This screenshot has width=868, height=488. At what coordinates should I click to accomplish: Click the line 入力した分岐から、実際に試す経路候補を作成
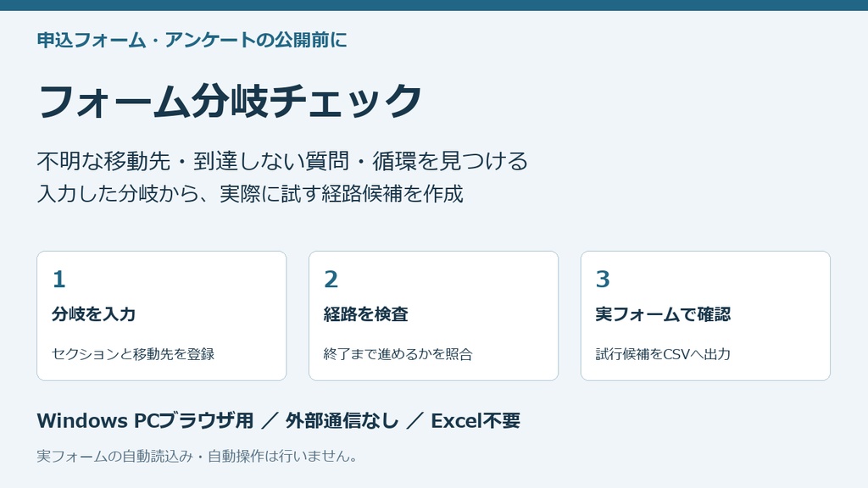[250, 194]
